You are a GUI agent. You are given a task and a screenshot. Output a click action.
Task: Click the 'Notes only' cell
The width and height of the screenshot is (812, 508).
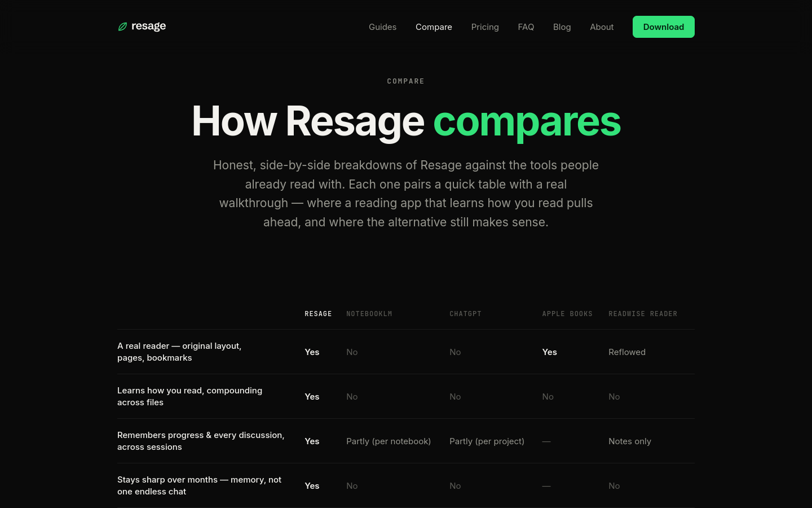tap(630, 441)
